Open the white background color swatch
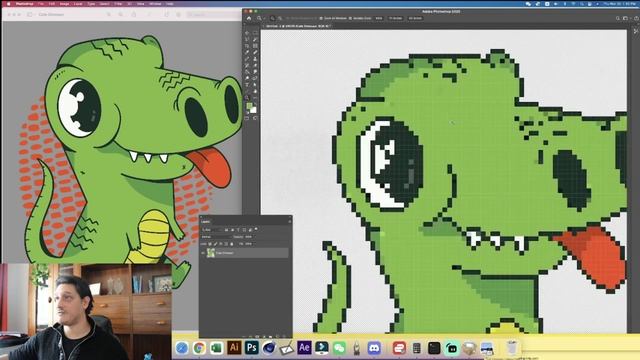 click(253, 110)
